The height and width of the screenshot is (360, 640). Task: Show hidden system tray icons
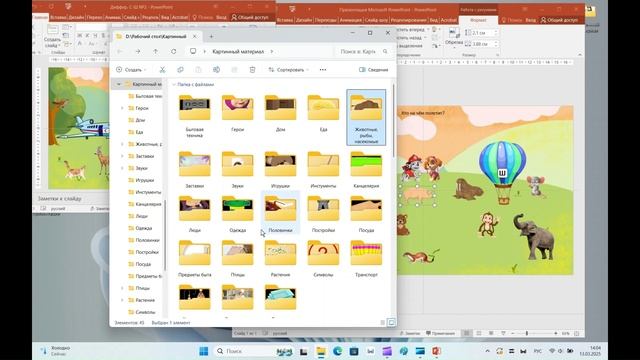(487, 351)
